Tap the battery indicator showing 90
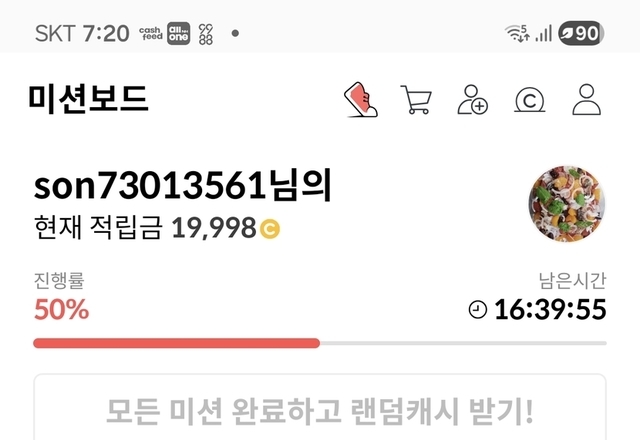The height and width of the screenshot is (440, 640). 581,33
